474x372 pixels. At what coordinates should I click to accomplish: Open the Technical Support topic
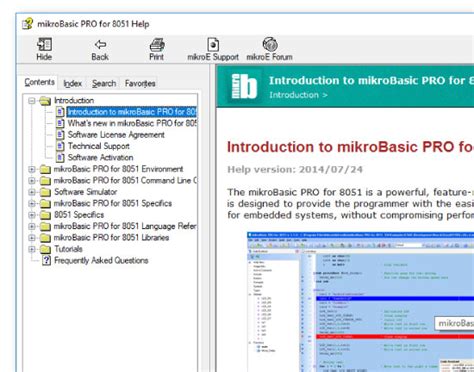(99, 146)
